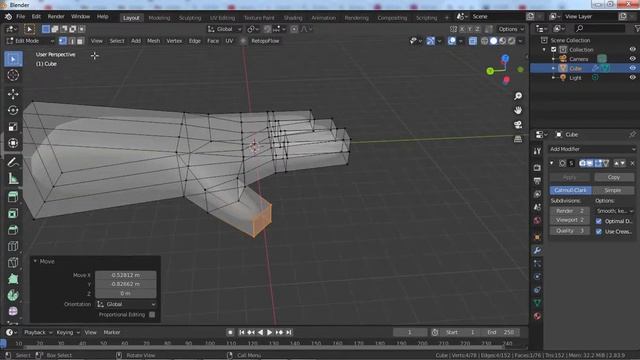Open the Playback dropdown in timeline
This screenshot has width=640, height=360.
(38, 332)
